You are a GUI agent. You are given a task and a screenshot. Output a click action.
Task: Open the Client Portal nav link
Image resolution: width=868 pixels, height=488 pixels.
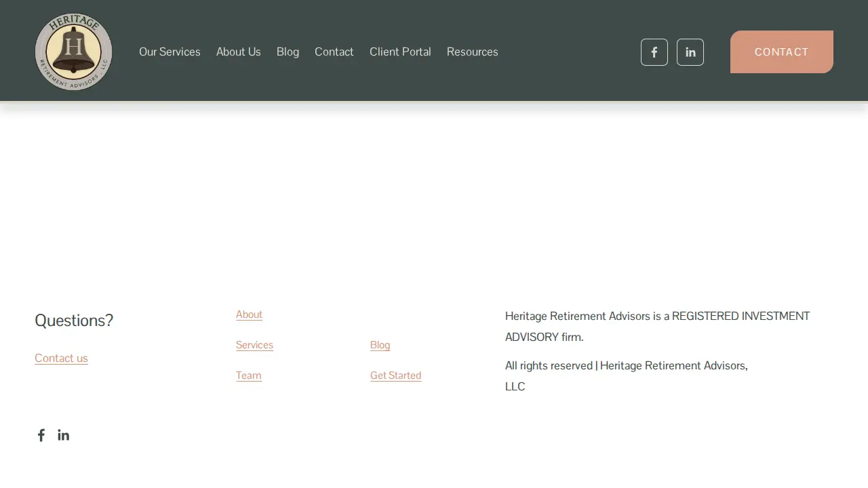(x=400, y=52)
